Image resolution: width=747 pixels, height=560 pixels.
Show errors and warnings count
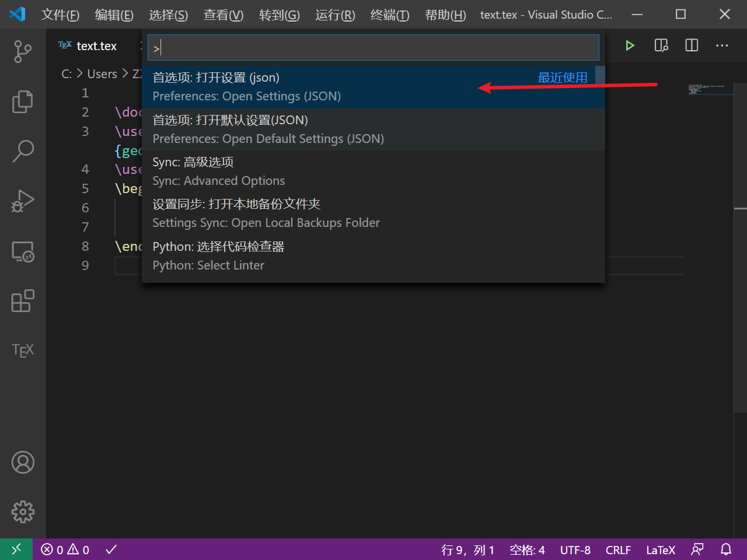(65, 549)
